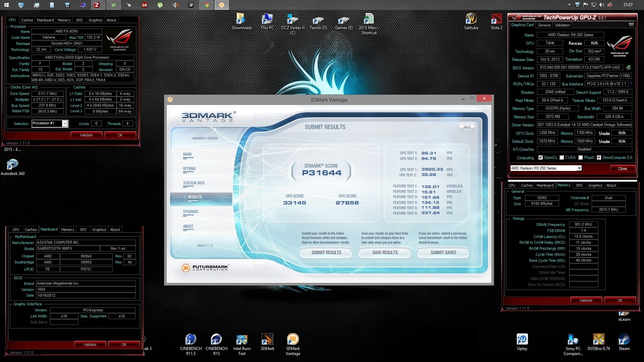Click Validate in top-left CPU-Z window

pos(86,135)
